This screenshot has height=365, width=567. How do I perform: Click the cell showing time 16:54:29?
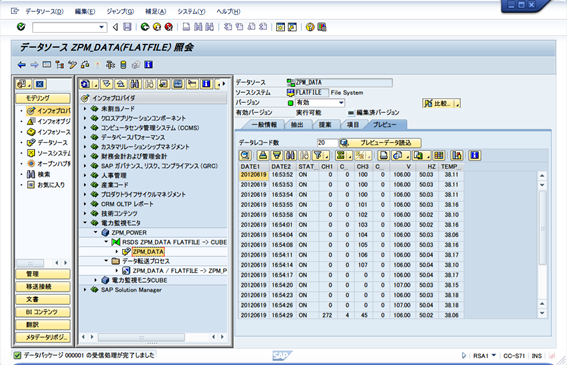[282, 315]
